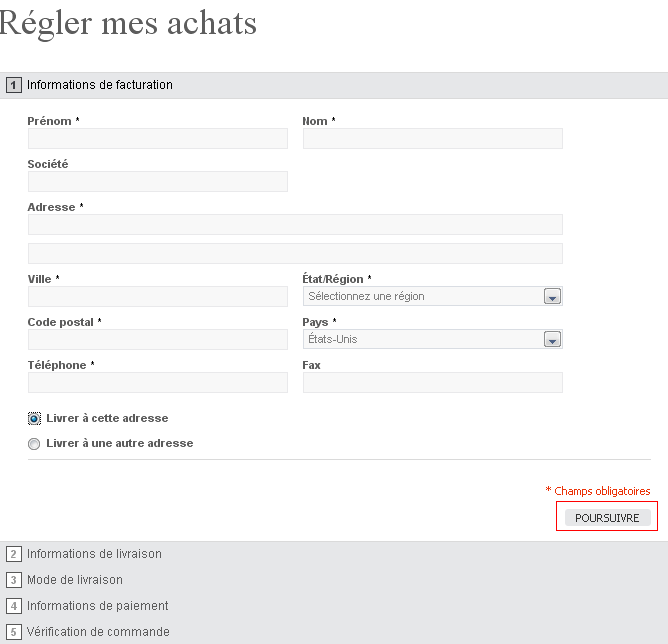Open the Pays dropdown arrow
The height and width of the screenshot is (644, 668).
[552, 339]
